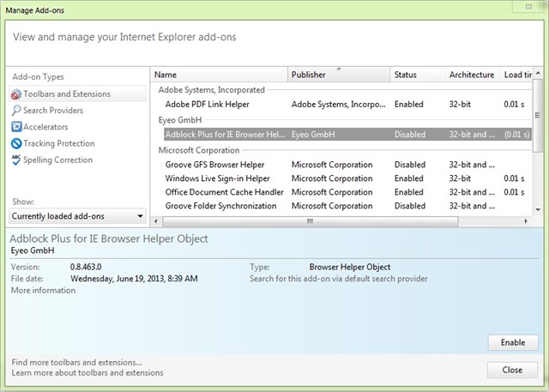Image resolution: width=549 pixels, height=392 pixels.
Task: Click the Microsoft Corporation group header
Action: (x=199, y=150)
